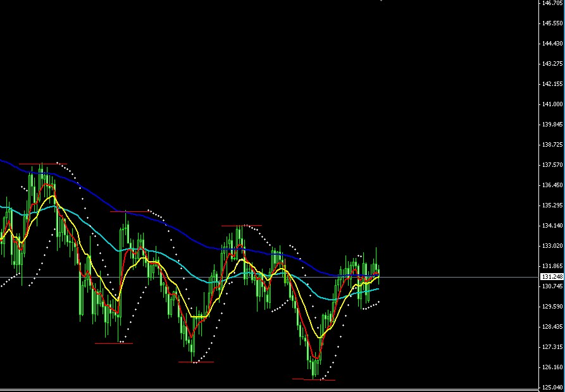Click the 138.725 price axis label
This screenshot has width=565, height=392.
click(552, 144)
